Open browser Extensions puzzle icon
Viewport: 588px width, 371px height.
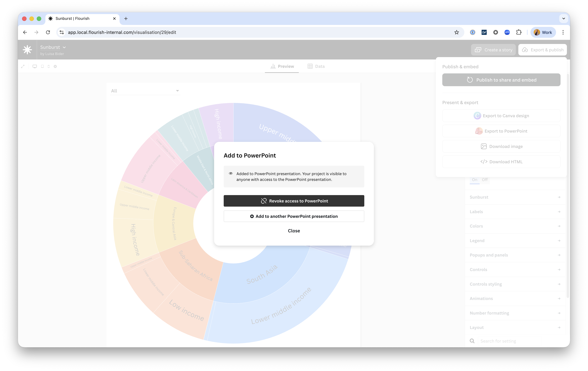(x=519, y=32)
